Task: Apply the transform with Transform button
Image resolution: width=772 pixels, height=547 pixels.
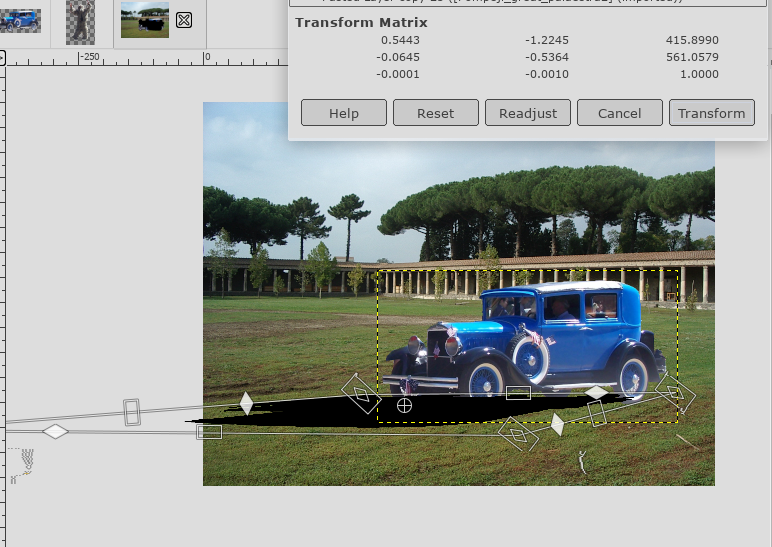Action: (711, 113)
